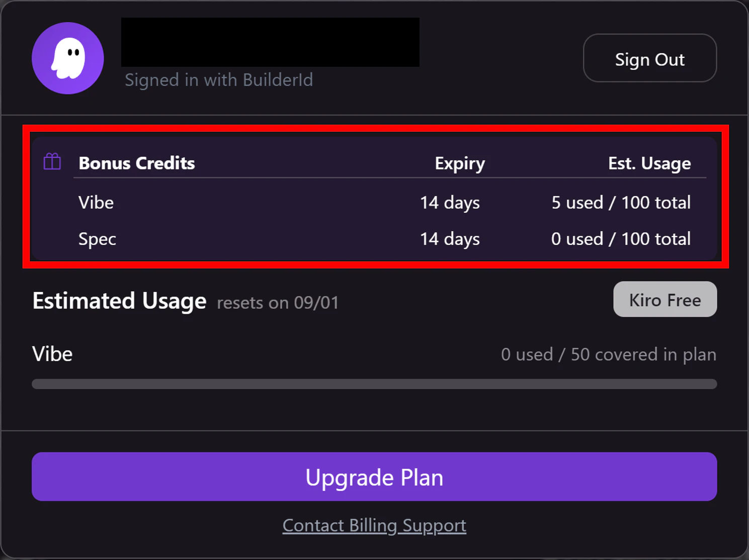Click the 'resets on 09/01' text
Viewport: 749px width, 560px height.
[278, 303]
